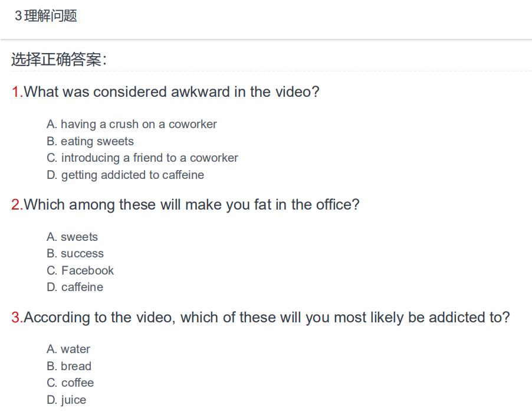Click question 1 about what was awkward
Viewport: 532px width, 418px height.
[x=165, y=92]
